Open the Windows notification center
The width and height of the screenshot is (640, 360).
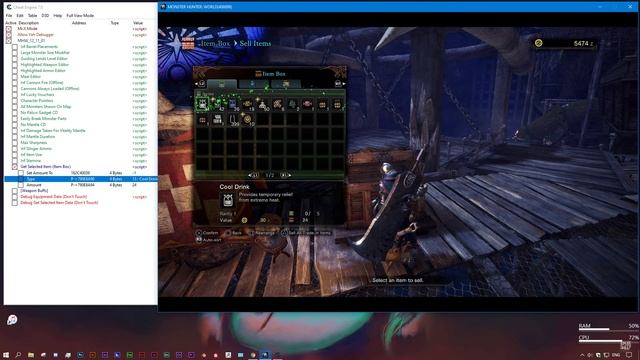point(629,355)
